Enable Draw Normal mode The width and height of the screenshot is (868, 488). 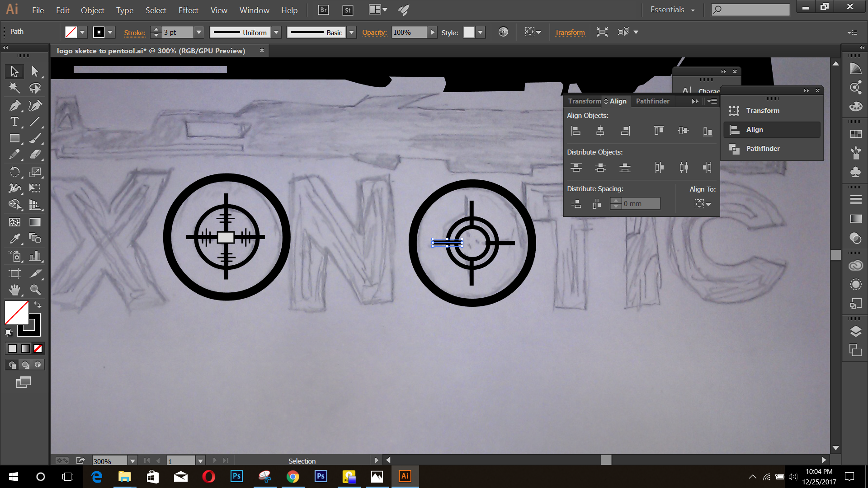[x=12, y=365]
